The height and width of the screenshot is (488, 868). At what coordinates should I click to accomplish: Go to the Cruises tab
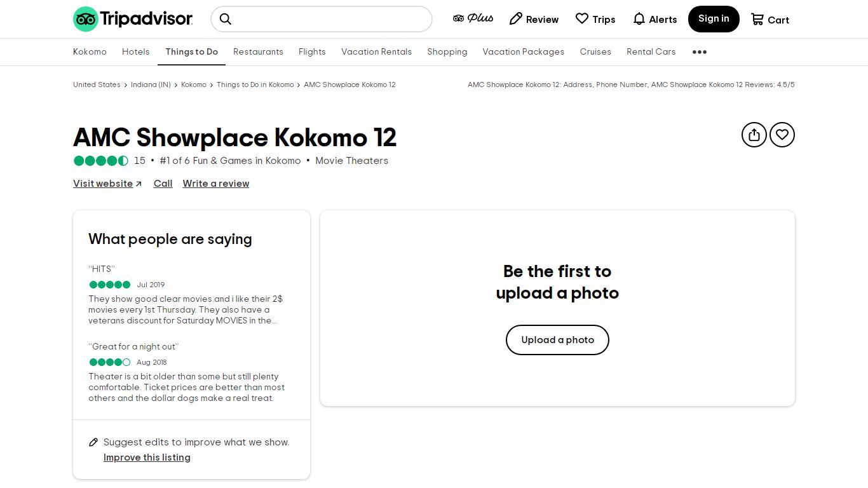pyautogui.click(x=595, y=52)
